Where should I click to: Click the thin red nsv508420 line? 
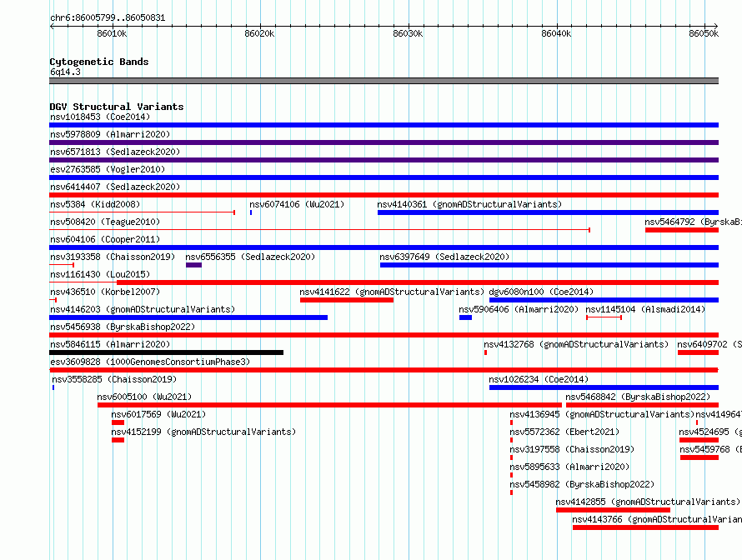click(x=319, y=230)
